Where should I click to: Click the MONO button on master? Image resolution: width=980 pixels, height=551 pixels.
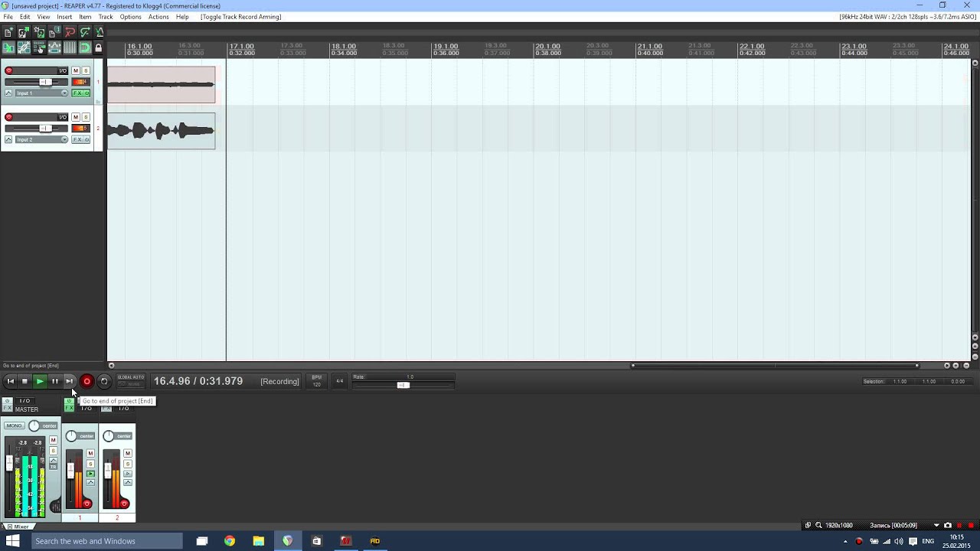[15, 425]
